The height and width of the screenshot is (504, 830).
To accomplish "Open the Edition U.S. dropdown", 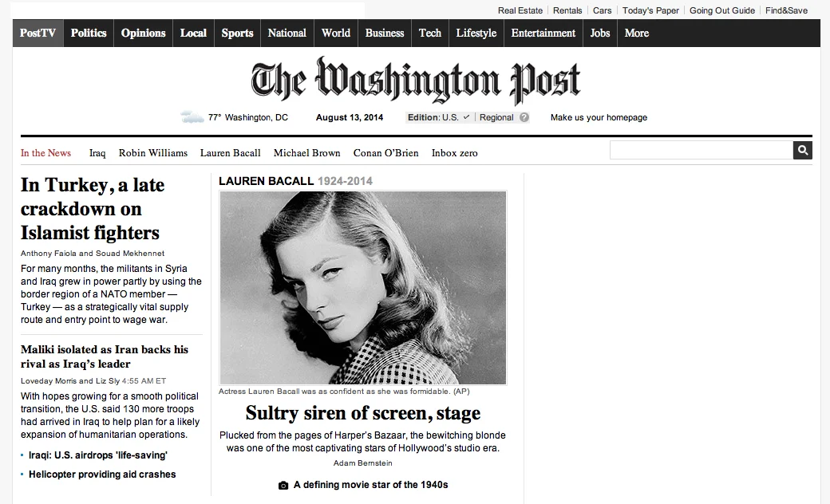I will 438,117.
